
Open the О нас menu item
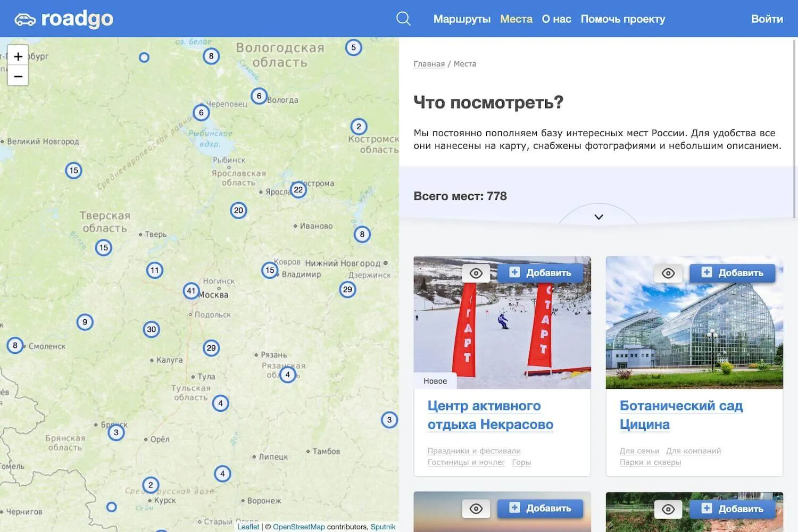[x=556, y=19]
